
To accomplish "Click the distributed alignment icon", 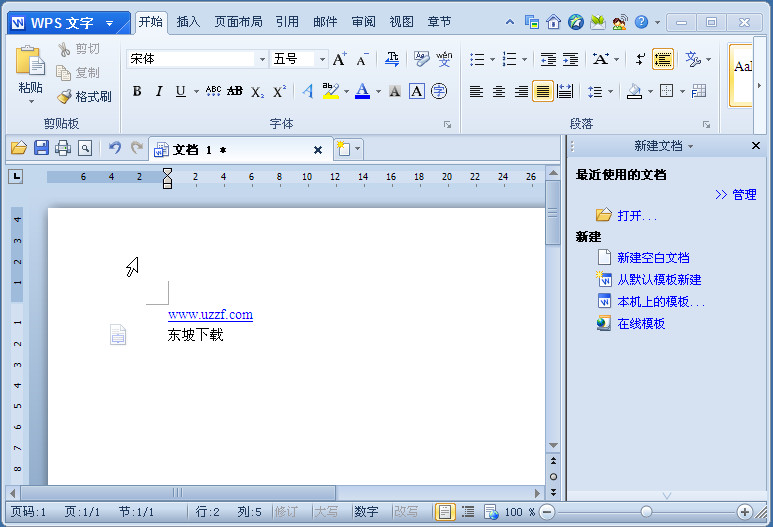I will click(x=565, y=92).
